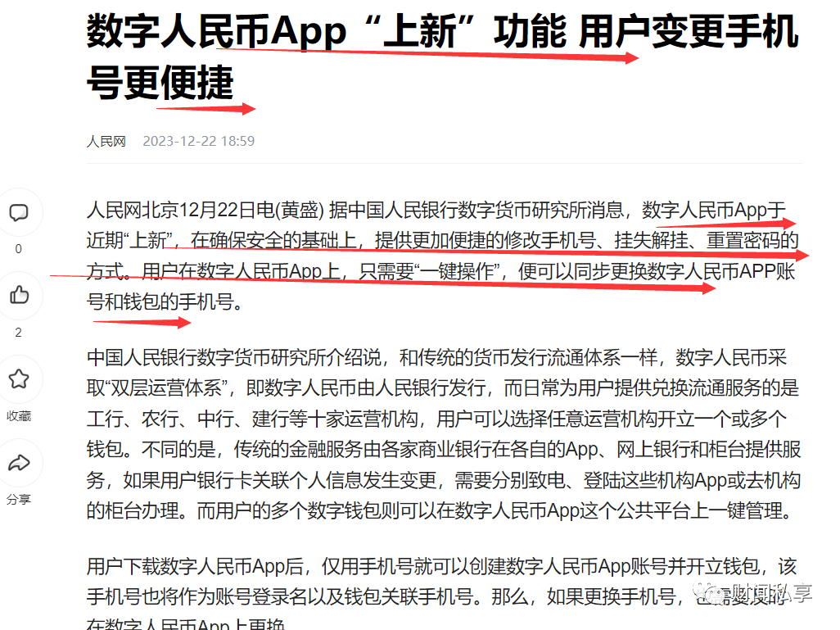Click the comment count number 0
Viewport: 840px width, 630px height.
tap(20, 248)
